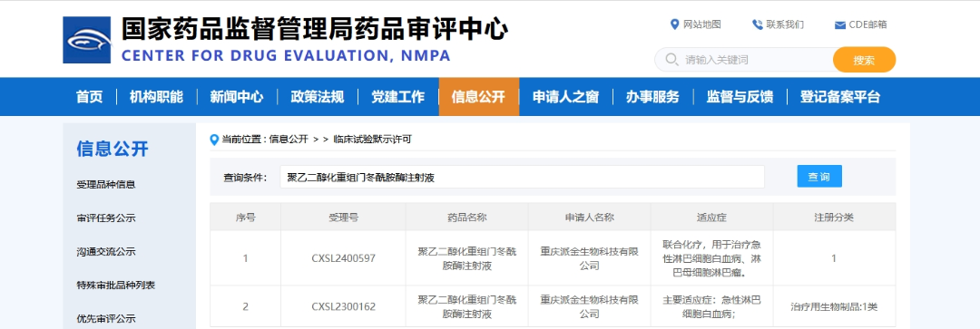980x329 pixels.
Task: Open the 政策法规 menu
Action: [318, 97]
